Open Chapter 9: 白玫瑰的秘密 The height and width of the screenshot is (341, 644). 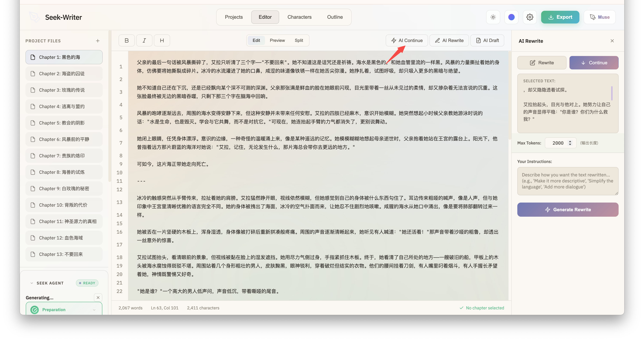tap(64, 188)
